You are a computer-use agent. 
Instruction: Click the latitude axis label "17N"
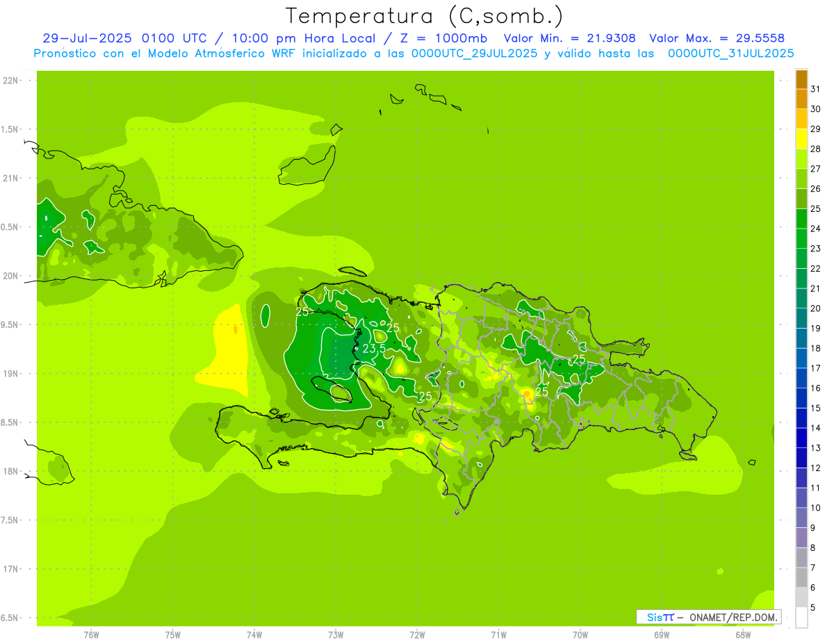[x=10, y=569]
